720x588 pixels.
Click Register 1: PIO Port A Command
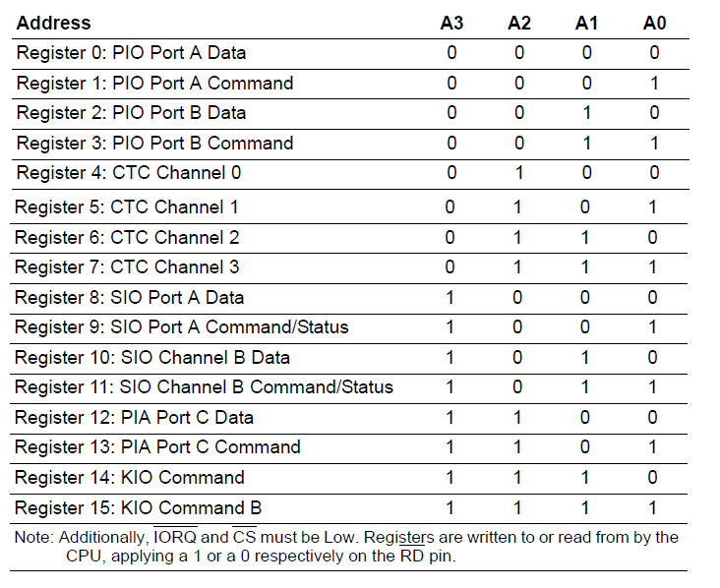[154, 83]
